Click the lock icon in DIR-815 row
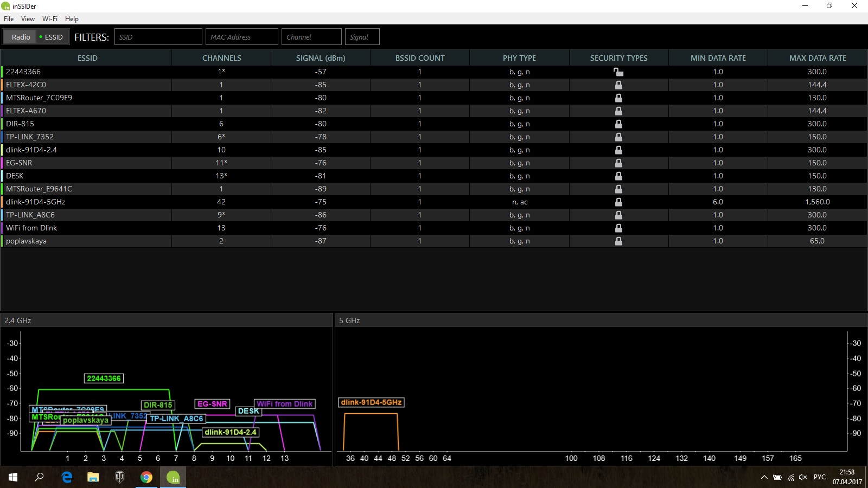The image size is (868, 488). click(x=618, y=124)
